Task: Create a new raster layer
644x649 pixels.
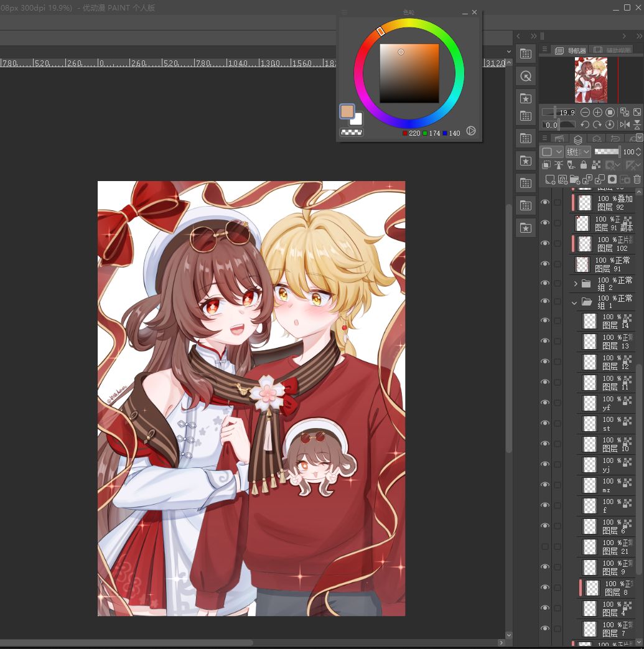Action: click(550, 179)
